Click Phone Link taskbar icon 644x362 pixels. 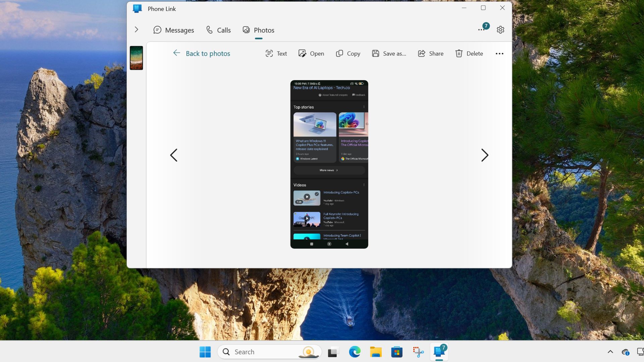pos(439,352)
